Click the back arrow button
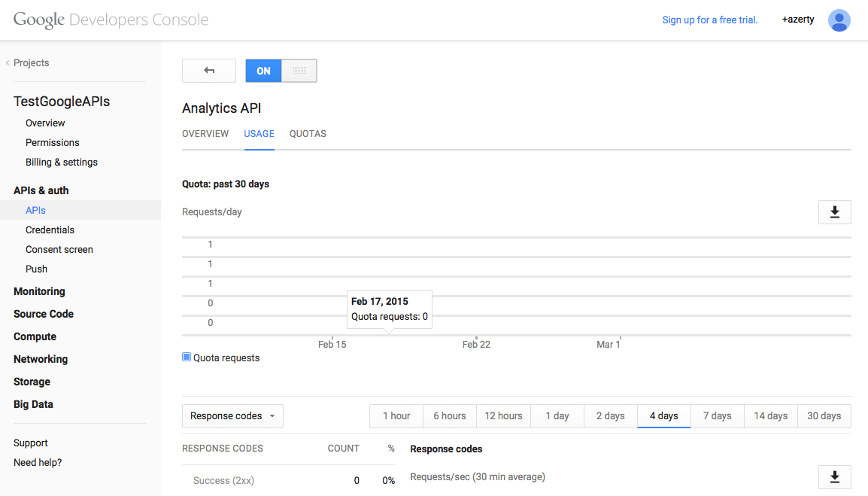Screen dimensions: 868x496 pos(209,71)
